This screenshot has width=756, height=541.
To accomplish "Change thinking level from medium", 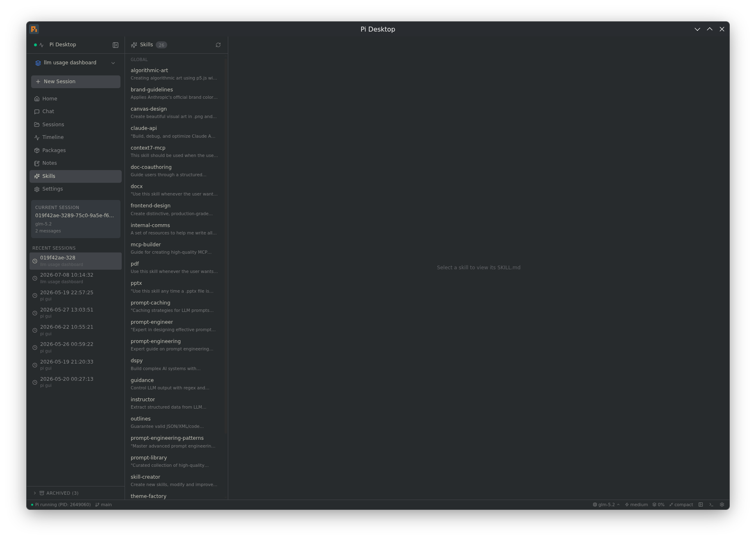I will coord(636,505).
